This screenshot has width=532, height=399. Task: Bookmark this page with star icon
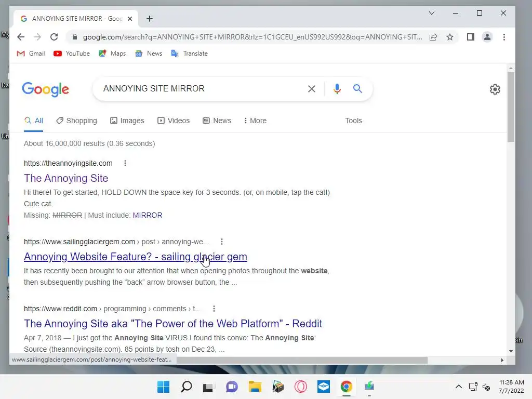[x=450, y=37]
